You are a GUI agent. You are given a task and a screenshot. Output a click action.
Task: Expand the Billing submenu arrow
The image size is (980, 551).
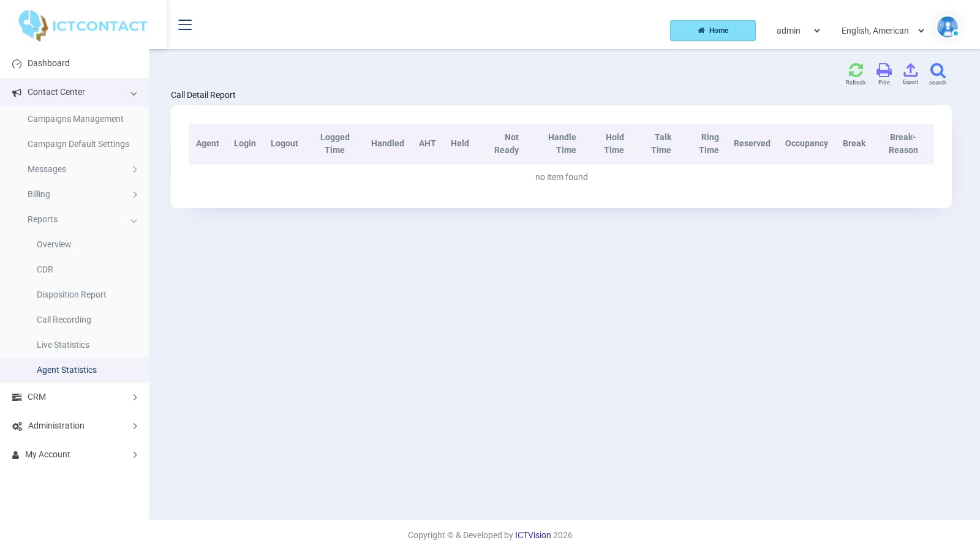point(135,195)
